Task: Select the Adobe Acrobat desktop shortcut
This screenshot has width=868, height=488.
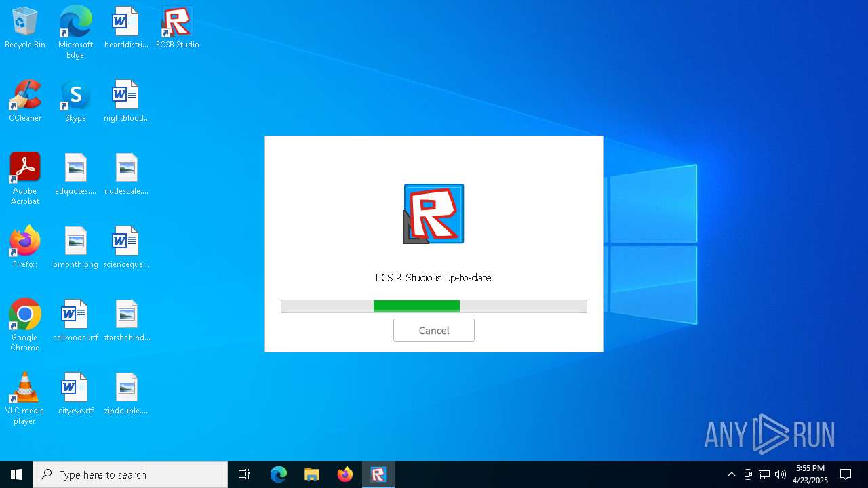Action: click(25, 178)
